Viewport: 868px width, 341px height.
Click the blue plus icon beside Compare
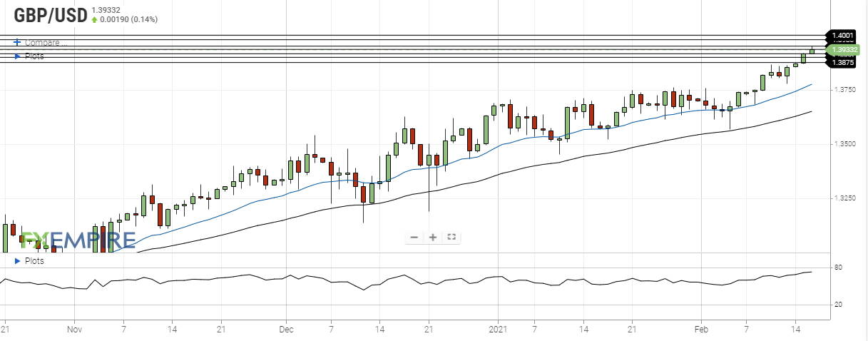point(17,43)
